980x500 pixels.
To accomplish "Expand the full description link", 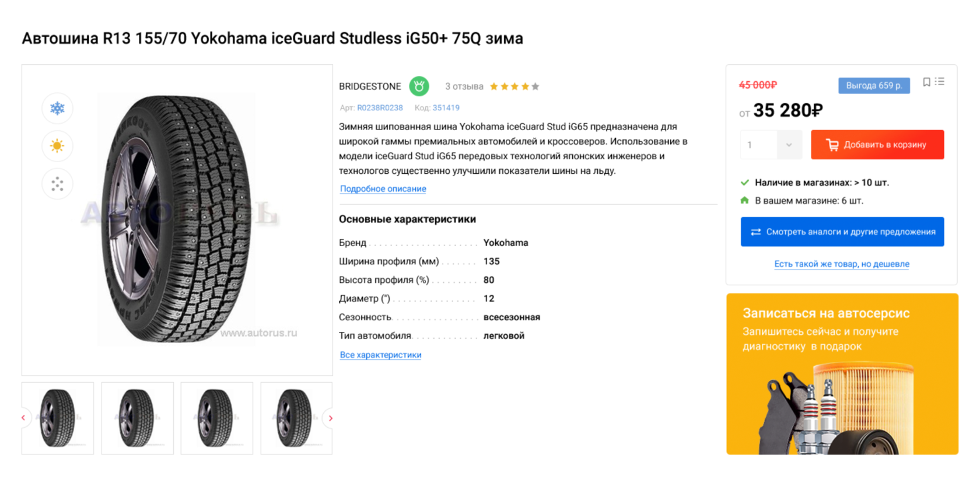I will tap(383, 189).
